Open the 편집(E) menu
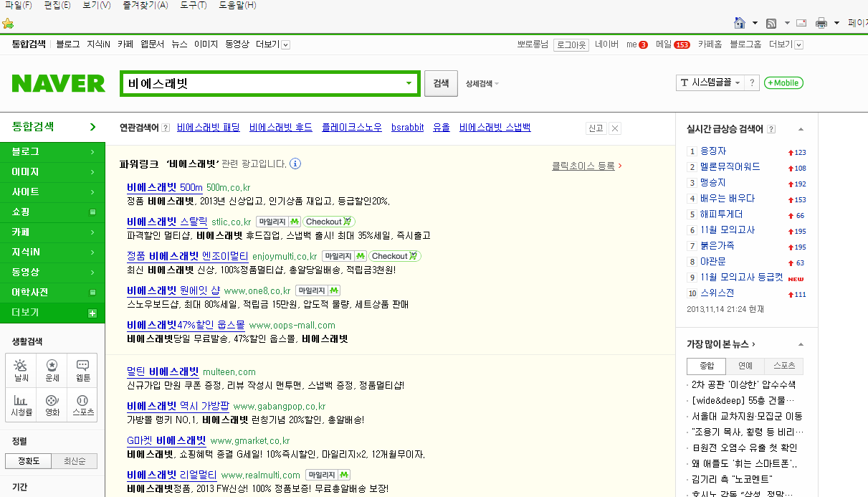This screenshot has height=497, width=868. click(57, 6)
